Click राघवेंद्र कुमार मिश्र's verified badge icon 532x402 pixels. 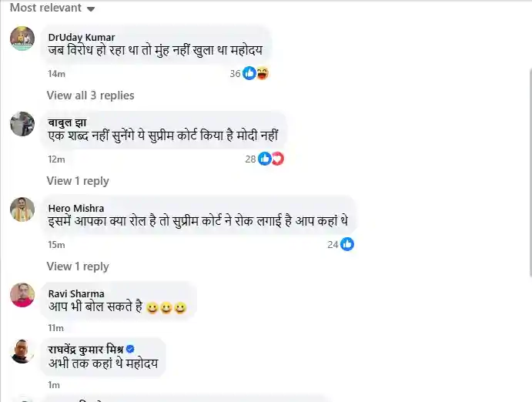click(130, 349)
